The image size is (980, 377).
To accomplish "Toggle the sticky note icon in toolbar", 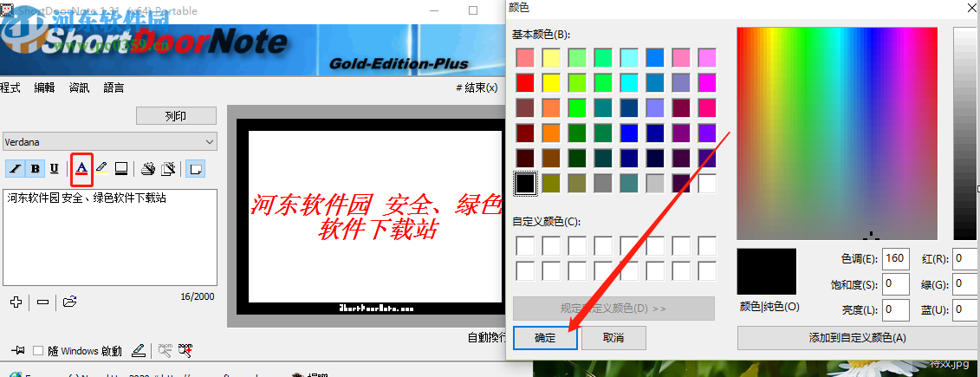I will pyautogui.click(x=196, y=168).
